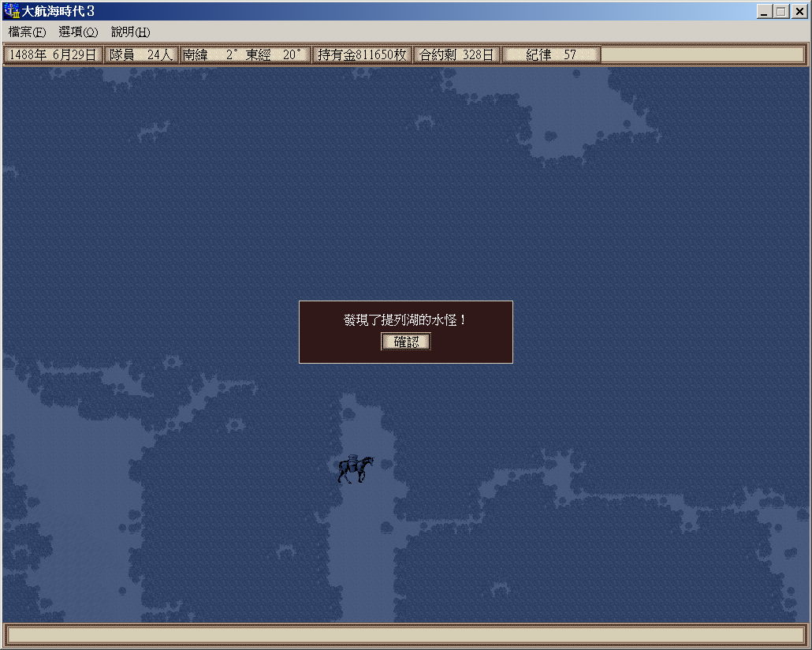
Task: Click the light path directly below the horse
Action: (x=359, y=544)
